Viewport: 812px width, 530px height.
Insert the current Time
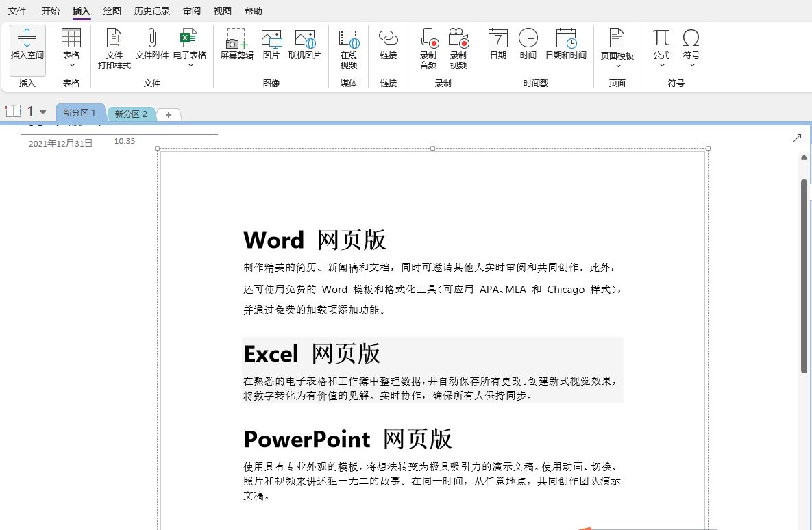tap(528, 45)
